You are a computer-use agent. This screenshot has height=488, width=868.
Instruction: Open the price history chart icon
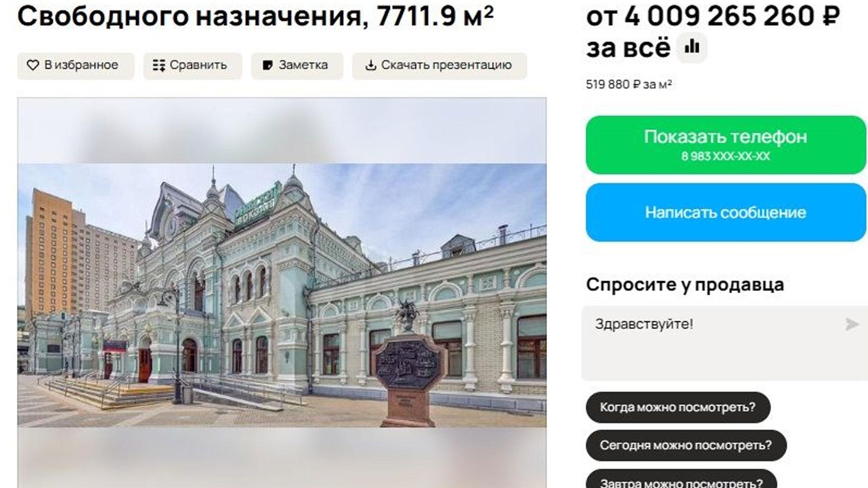click(692, 47)
